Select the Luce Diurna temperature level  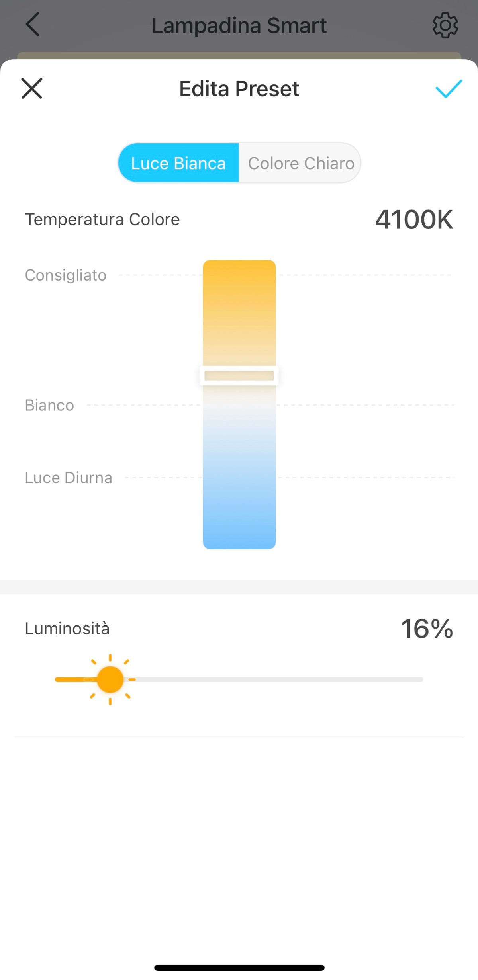[x=69, y=478]
